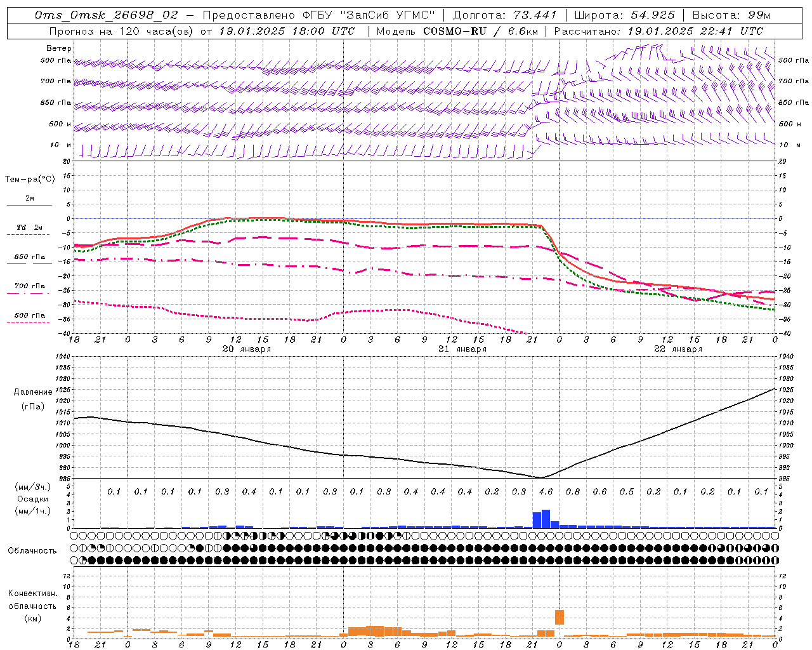Click the Давление axis title

coord(33,392)
